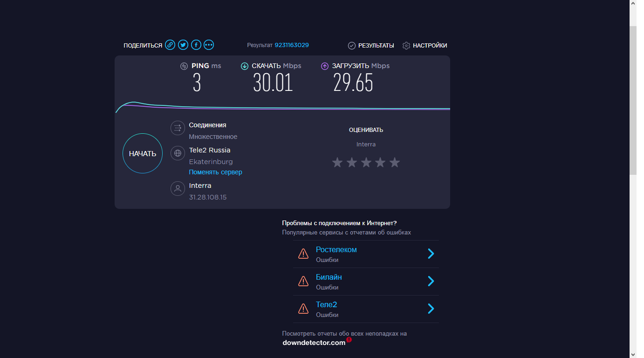Open more sharing options icon
Viewport: 644px width, 358px height.
click(209, 45)
